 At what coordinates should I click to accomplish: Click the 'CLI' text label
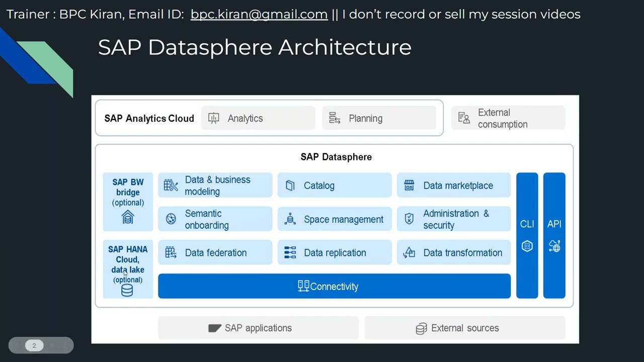click(x=527, y=224)
